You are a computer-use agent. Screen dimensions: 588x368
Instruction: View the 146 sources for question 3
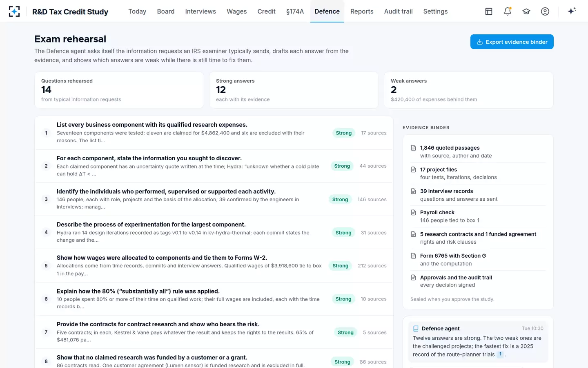tap(372, 200)
